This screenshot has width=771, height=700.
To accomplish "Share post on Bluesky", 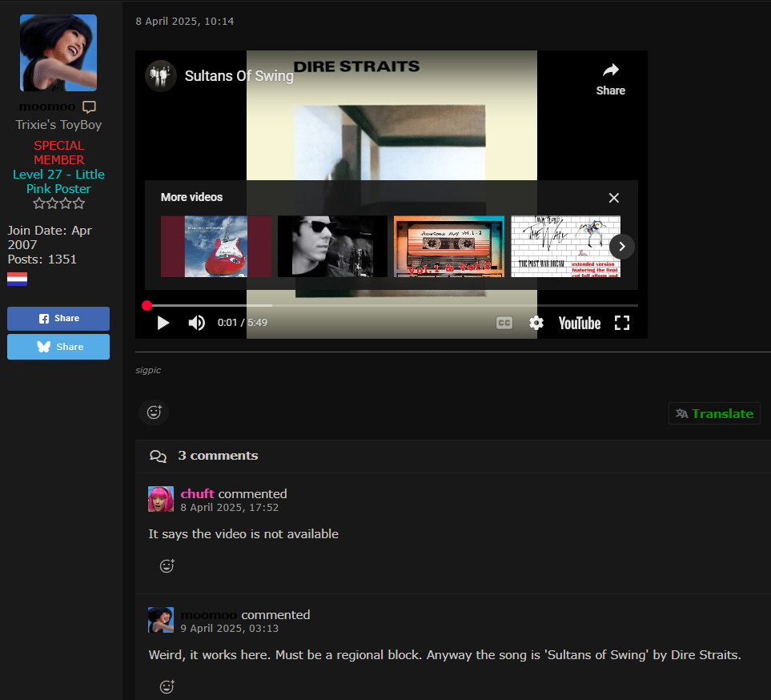I will (58, 347).
